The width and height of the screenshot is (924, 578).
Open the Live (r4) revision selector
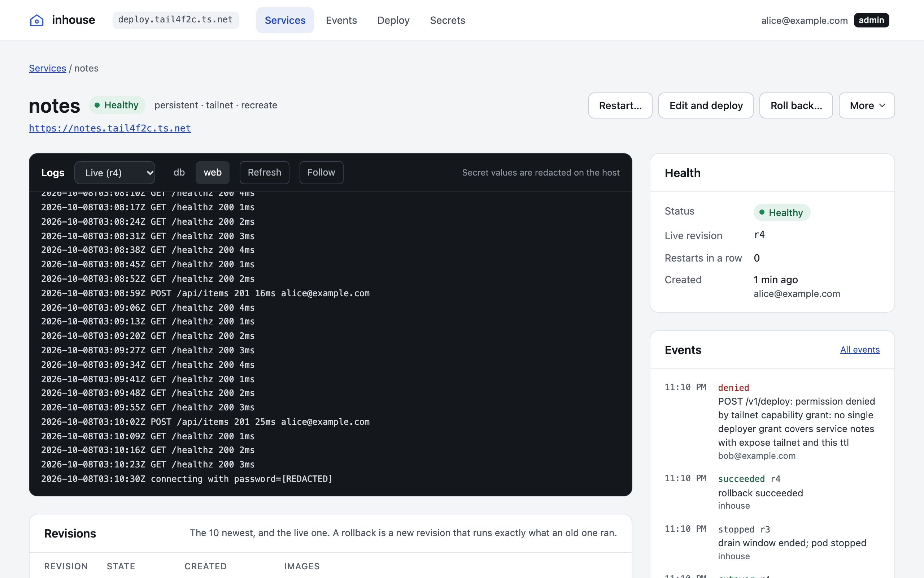click(114, 173)
